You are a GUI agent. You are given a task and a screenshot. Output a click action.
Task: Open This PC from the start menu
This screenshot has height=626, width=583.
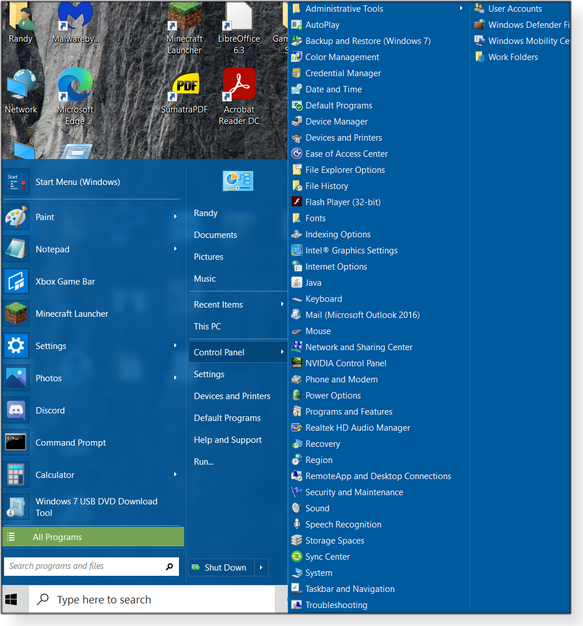(x=207, y=327)
